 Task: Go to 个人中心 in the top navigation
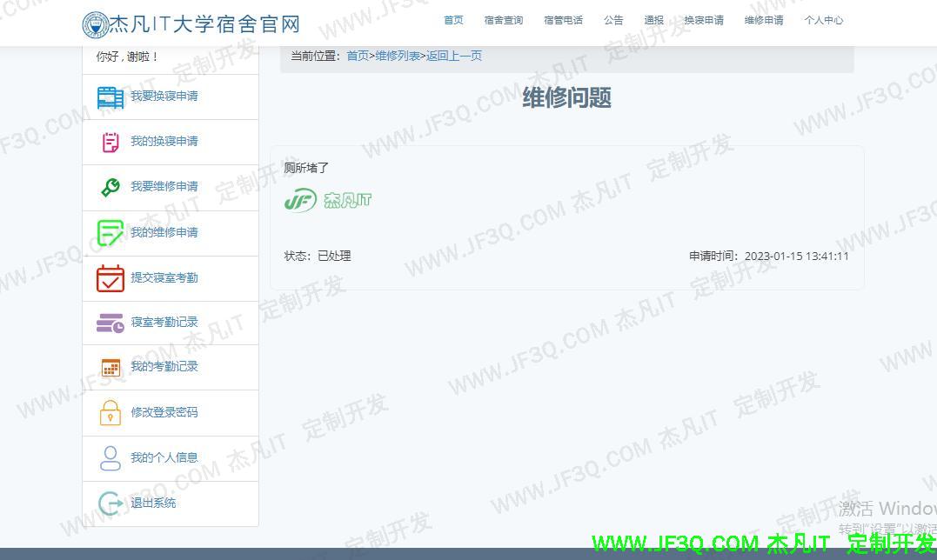tap(823, 20)
